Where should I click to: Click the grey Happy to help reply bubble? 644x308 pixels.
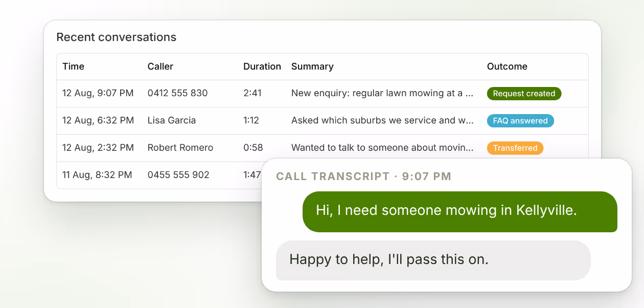pos(433,260)
